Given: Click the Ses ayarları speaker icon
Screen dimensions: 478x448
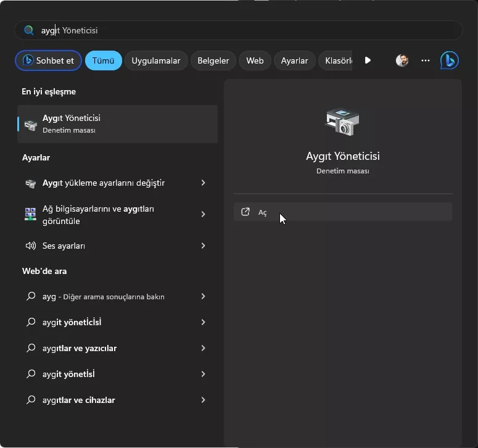Looking at the screenshot, I should point(30,246).
